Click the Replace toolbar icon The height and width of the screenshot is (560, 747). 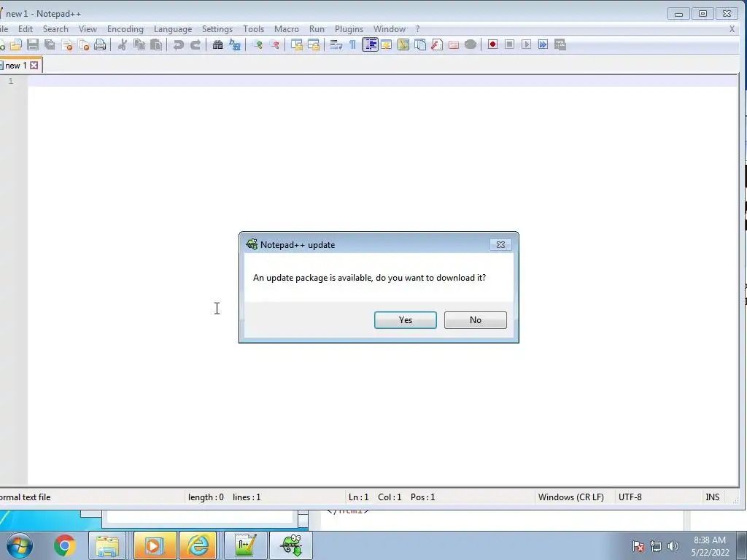click(x=235, y=44)
